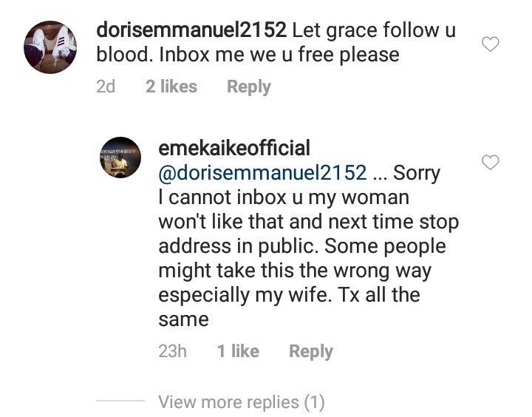
Task: Go to the emekaikeofficial username profile
Action: (234, 148)
